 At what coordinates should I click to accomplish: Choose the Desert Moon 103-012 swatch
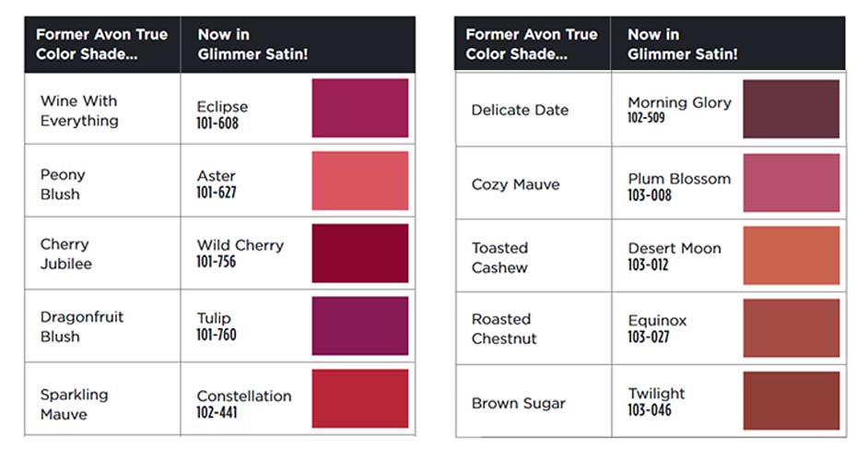click(791, 255)
